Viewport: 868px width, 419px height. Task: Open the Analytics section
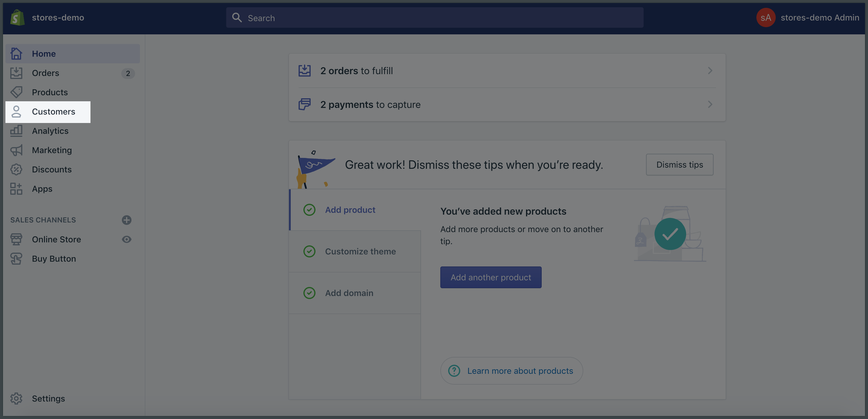pyautogui.click(x=50, y=131)
